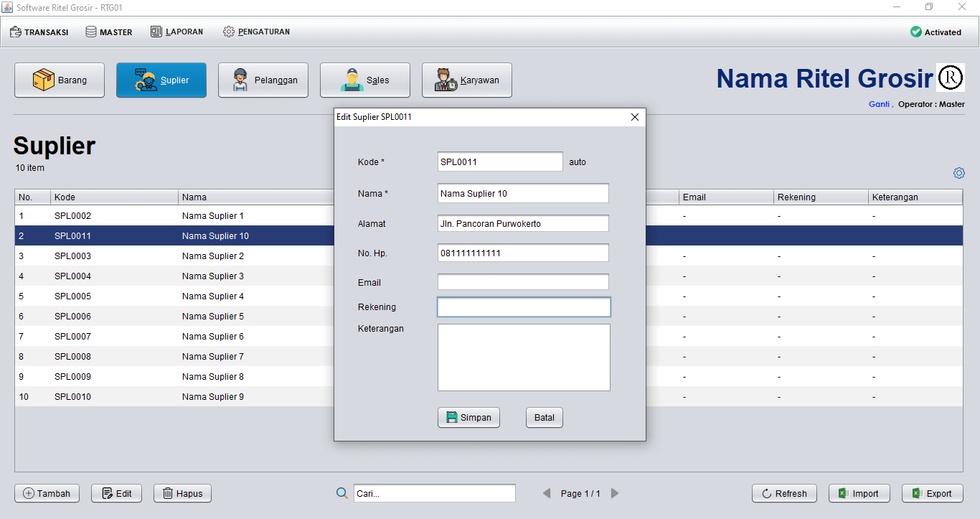Viewport: 980px width, 519px height.
Task: Click the Ganti operator link
Action: click(x=880, y=104)
